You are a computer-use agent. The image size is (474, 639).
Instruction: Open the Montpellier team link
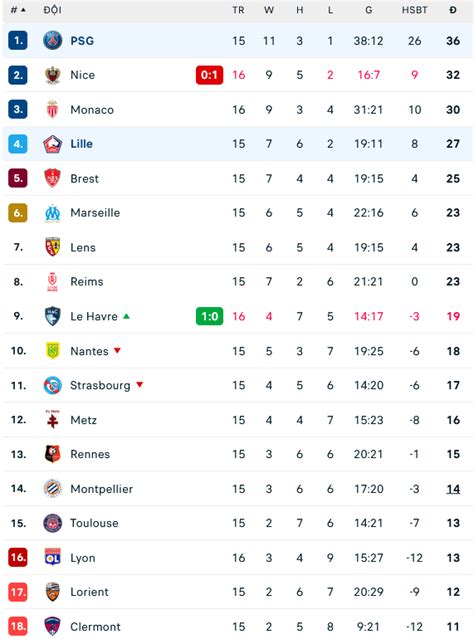click(101, 489)
